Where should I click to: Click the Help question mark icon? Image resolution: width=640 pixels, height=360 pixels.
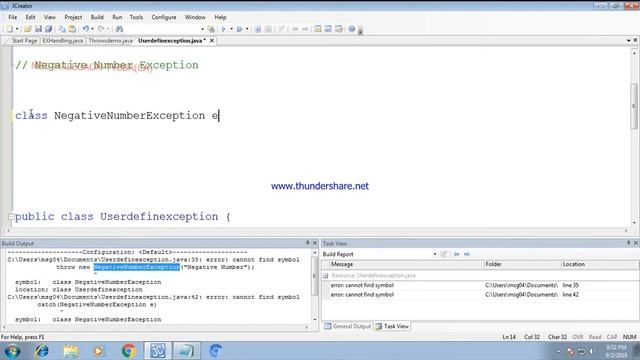[x=351, y=29]
